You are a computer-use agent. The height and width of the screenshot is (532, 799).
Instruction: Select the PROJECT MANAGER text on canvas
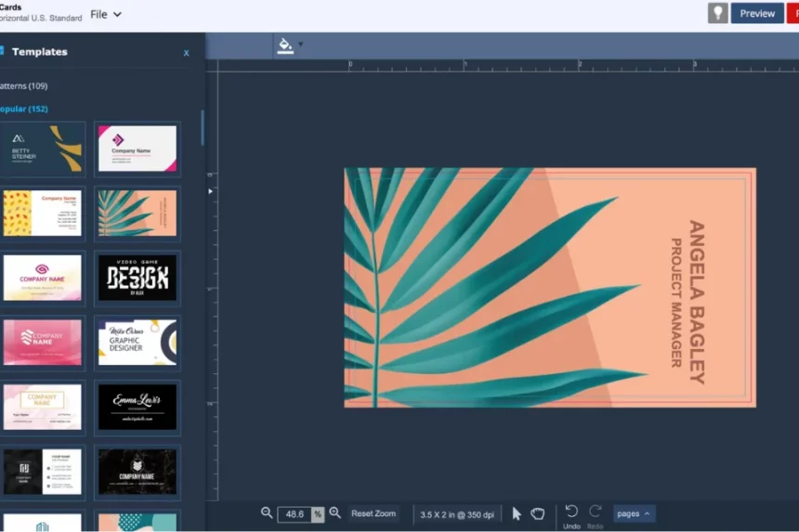(x=675, y=303)
